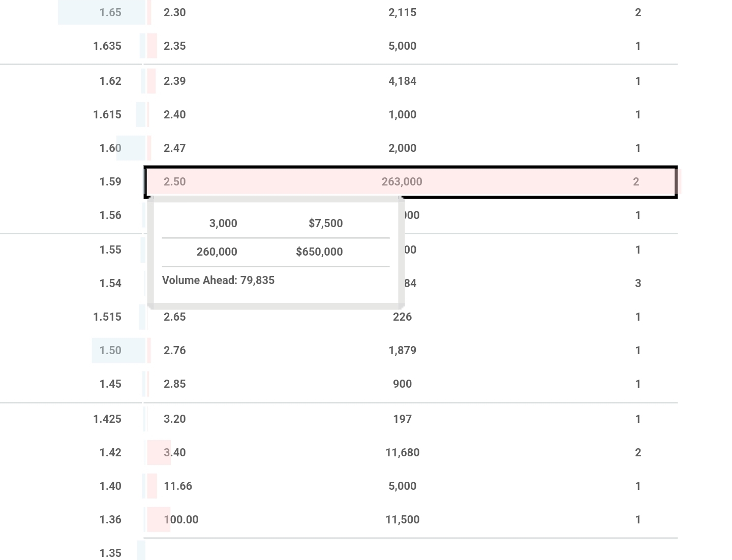
Task: Click the 2.30 ask price
Action: (174, 13)
